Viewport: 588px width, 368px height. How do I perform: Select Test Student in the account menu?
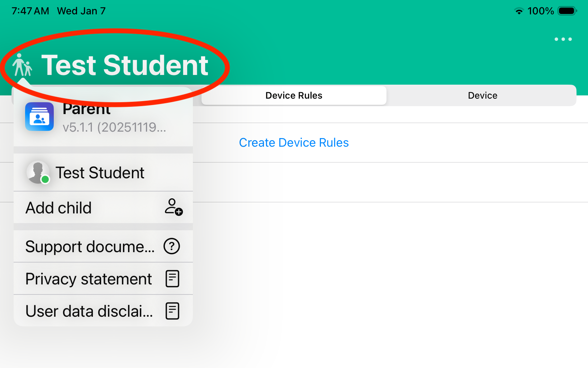pos(100,173)
